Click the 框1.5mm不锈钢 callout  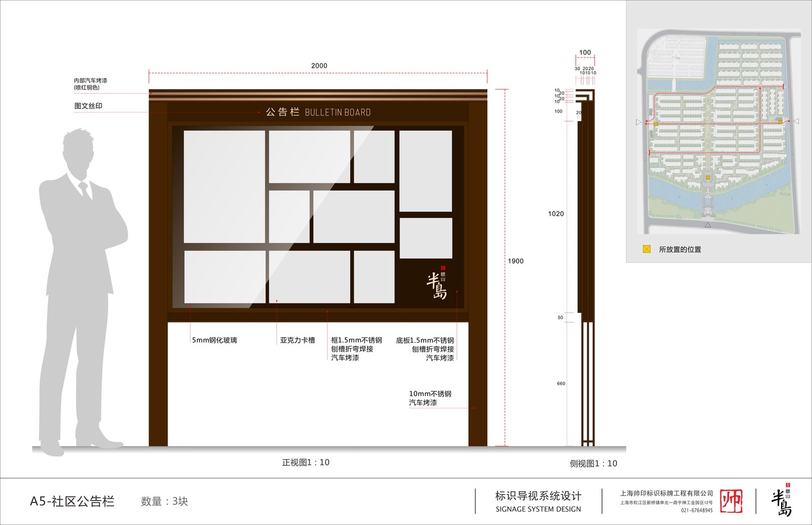pos(357,349)
